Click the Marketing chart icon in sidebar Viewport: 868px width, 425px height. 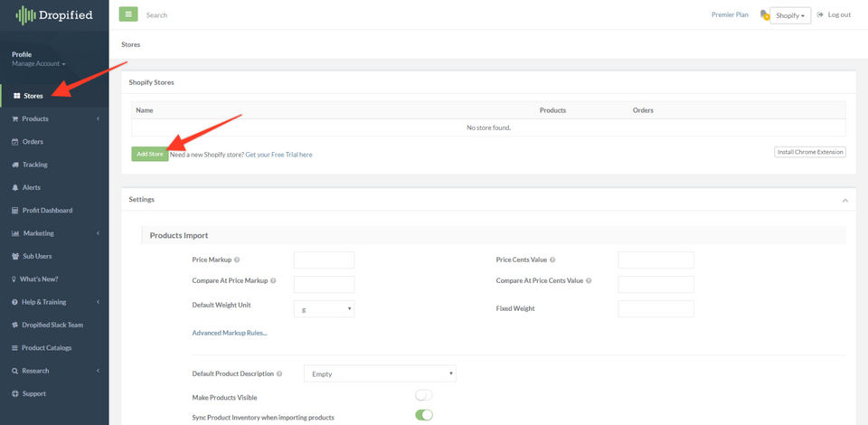coord(15,233)
